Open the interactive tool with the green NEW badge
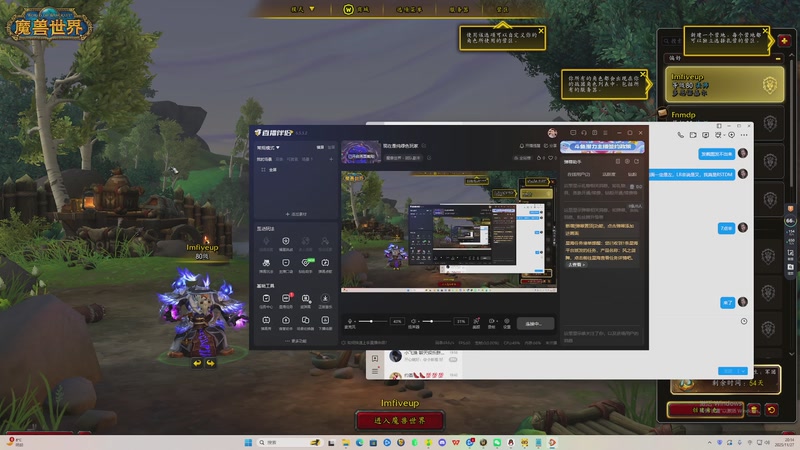The height and width of the screenshot is (450, 800). [x=306, y=264]
